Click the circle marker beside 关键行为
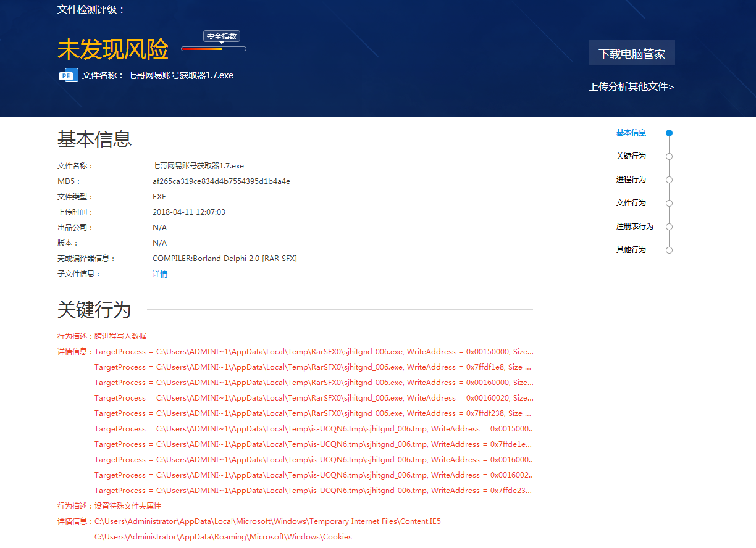This screenshot has height=548, width=756. click(669, 156)
